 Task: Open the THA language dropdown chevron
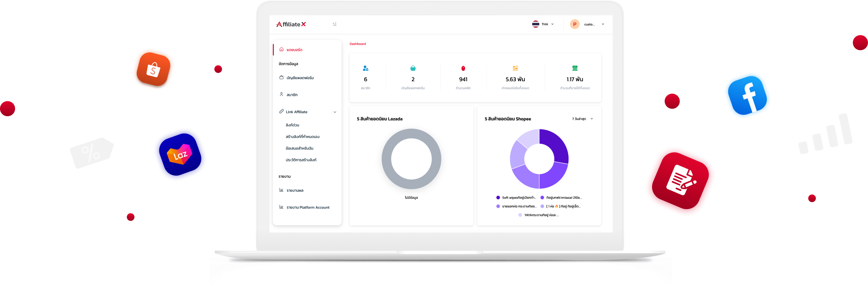pyautogui.click(x=552, y=24)
